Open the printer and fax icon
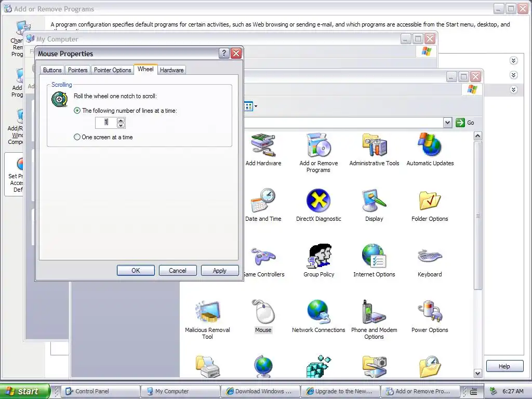Screen dimensions: 532x399 pos(208,366)
